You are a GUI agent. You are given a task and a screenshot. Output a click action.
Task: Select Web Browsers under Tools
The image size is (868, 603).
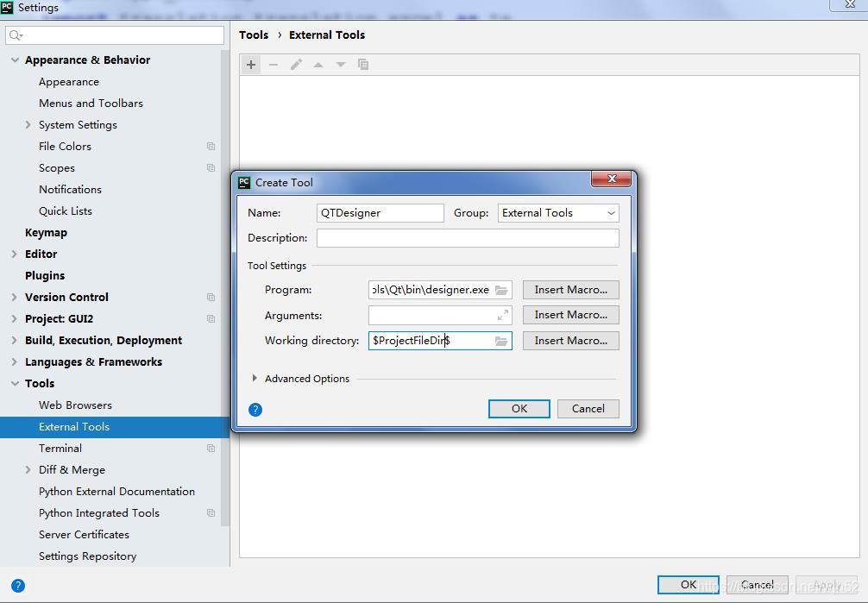pyautogui.click(x=75, y=405)
